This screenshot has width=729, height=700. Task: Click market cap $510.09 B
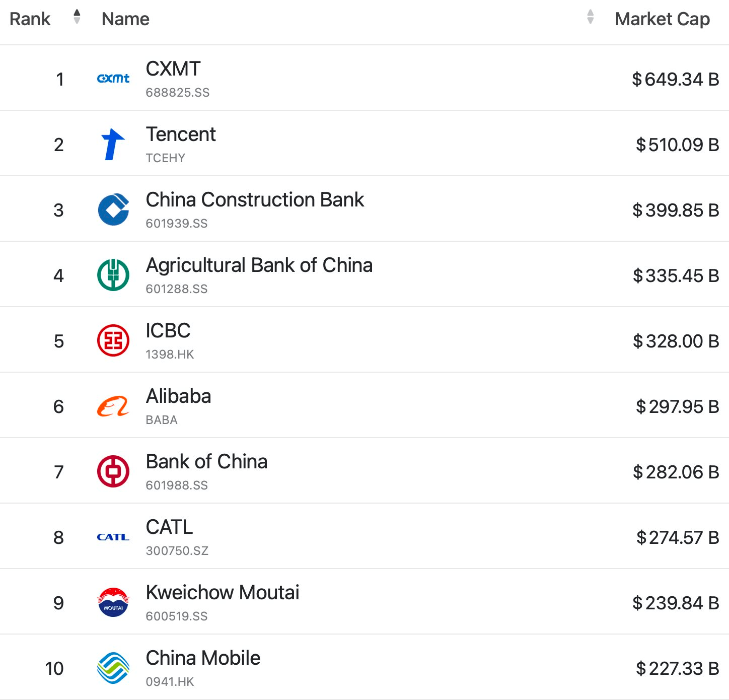678,145
